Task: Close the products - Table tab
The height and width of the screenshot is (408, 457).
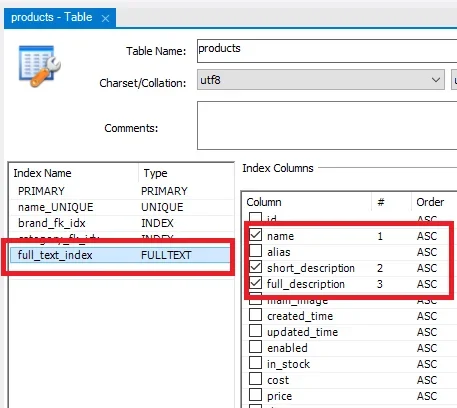Action: [x=105, y=18]
